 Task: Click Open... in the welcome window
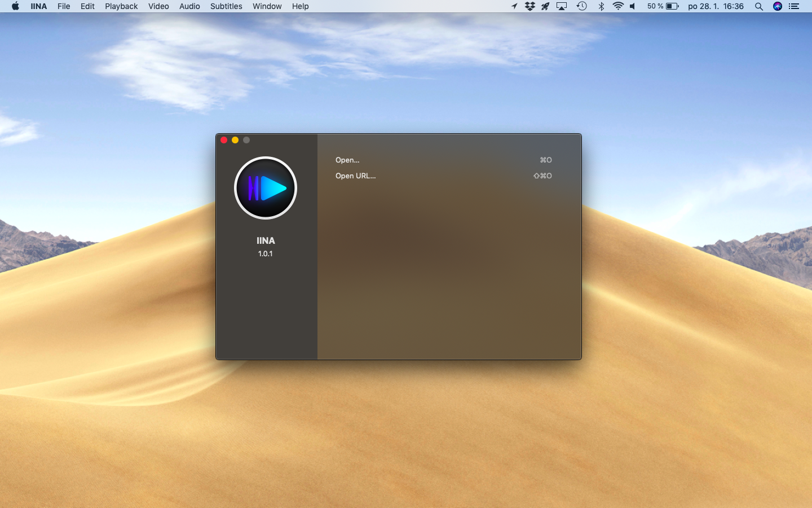click(347, 160)
